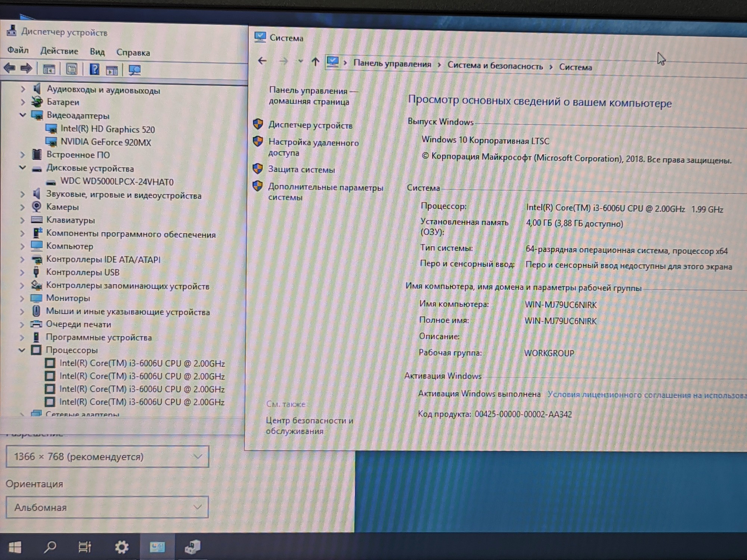This screenshot has height=560, width=747.
Task: Click the Forward arrow in Device Manager toolbar
Action: tap(26, 68)
